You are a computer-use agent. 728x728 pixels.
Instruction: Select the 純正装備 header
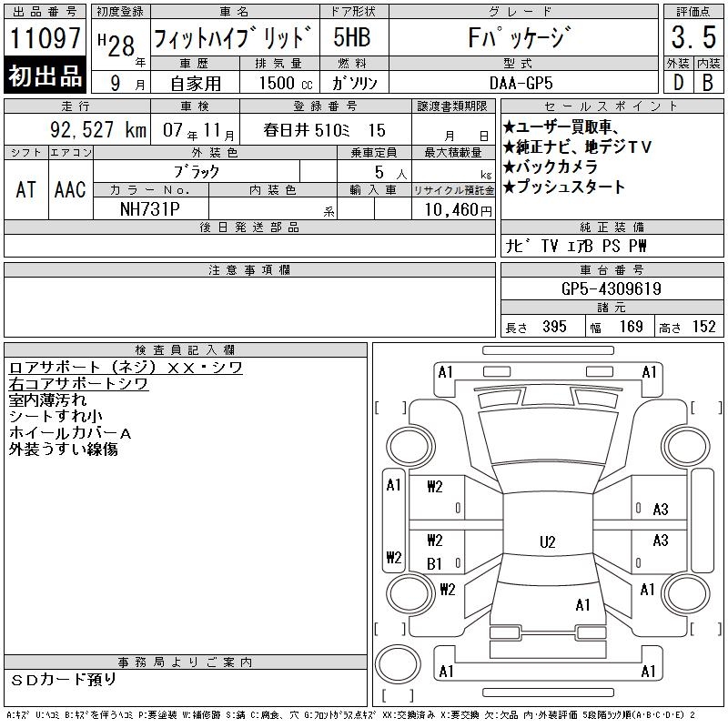pyautogui.click(x=612, y=227)
